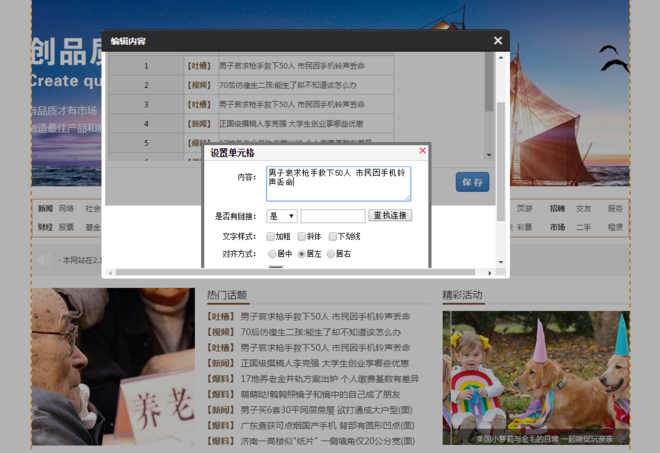Select table row number 4 cell
This screenshot has width=660, height=453.
(x=146, y=124)
